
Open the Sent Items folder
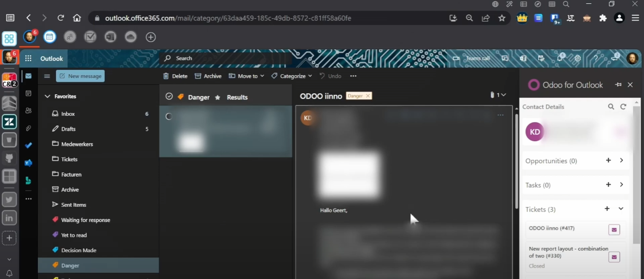click(x=98, y=205)
